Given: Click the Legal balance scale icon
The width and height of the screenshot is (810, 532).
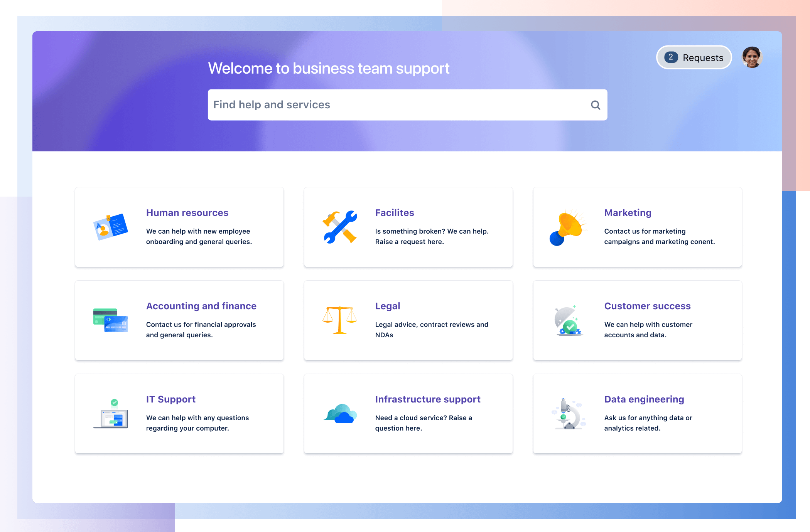Looking at the screenshot, I should (339, 320).
